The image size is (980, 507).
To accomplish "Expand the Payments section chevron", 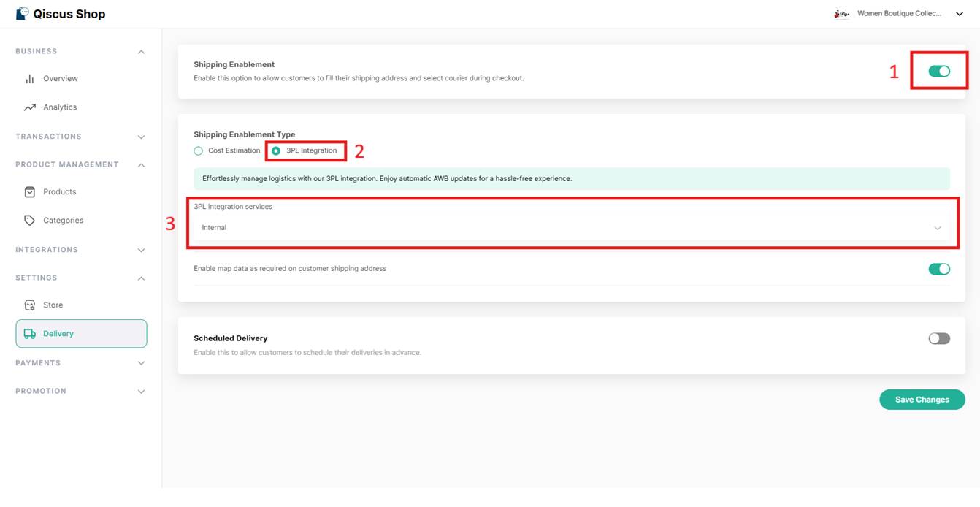I will point(141,363).
